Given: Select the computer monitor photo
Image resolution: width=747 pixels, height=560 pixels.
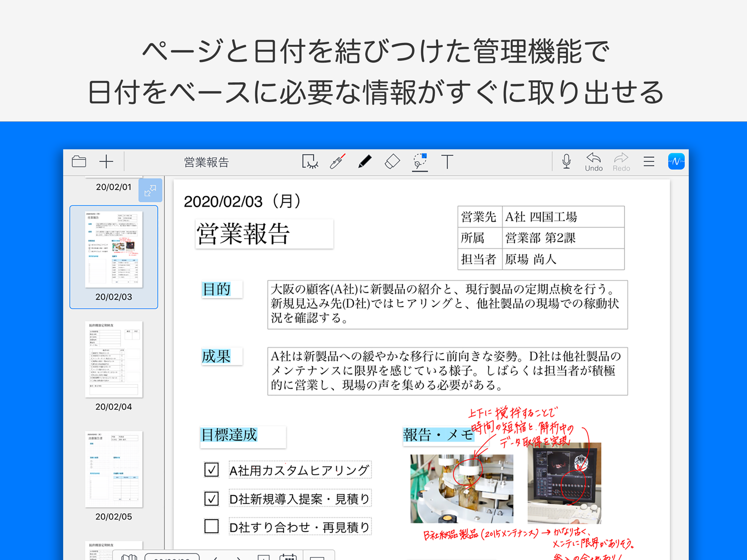Looking at the screenshot, I should (x=564, y=483).
